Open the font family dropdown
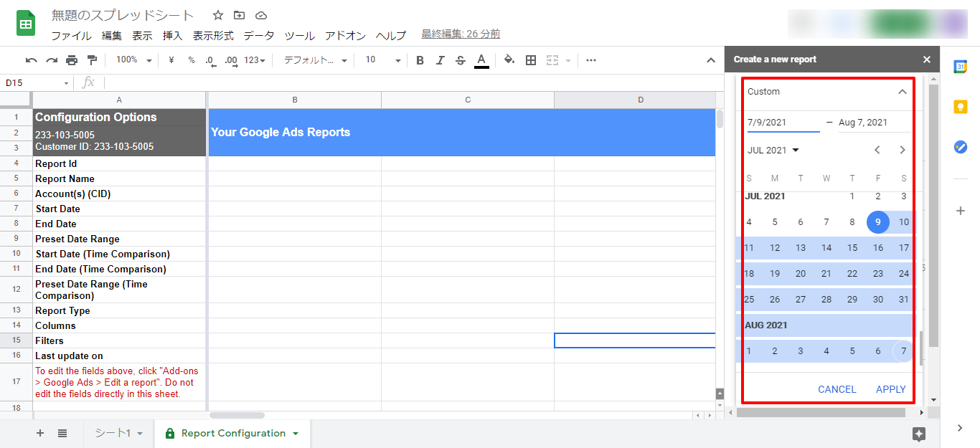The width and height of the screenshot is (980, 448). click(315, 60)
